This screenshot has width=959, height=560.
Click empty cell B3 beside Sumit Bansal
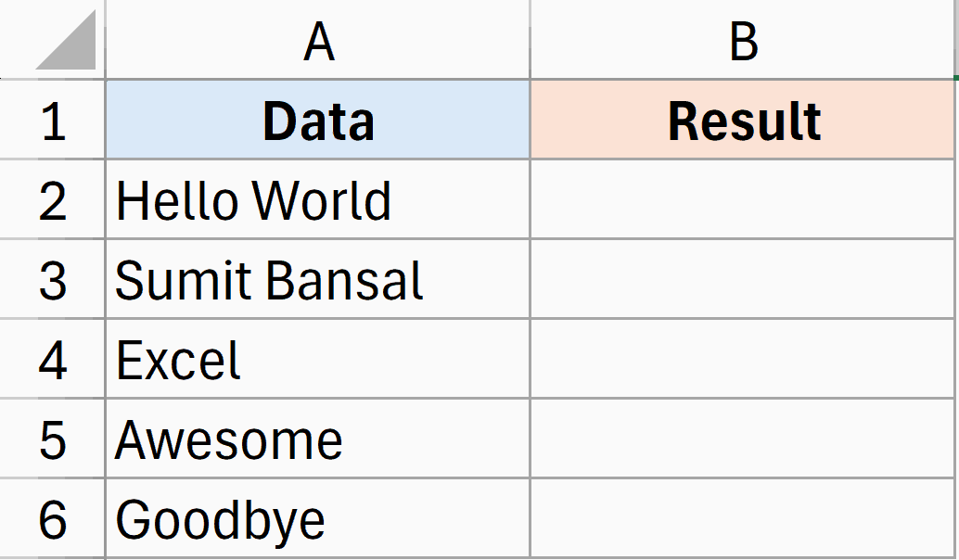tap(742, 279)
